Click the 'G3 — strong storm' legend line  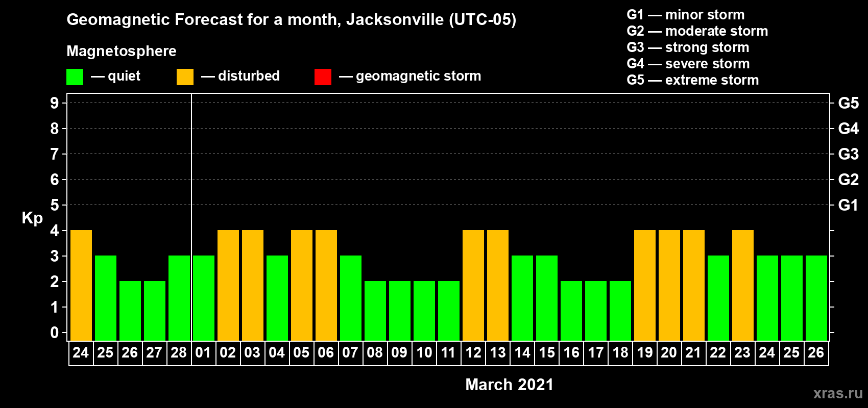(x=688, y=47)
